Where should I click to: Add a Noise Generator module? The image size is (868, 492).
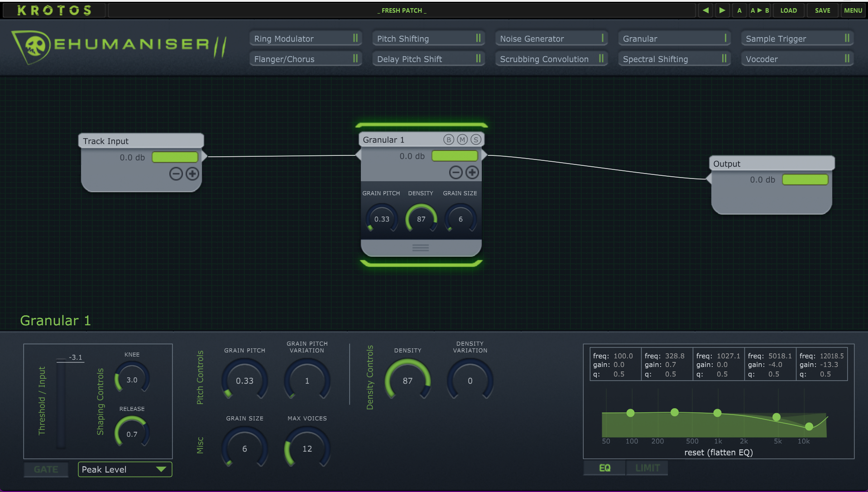pos(551,39)
